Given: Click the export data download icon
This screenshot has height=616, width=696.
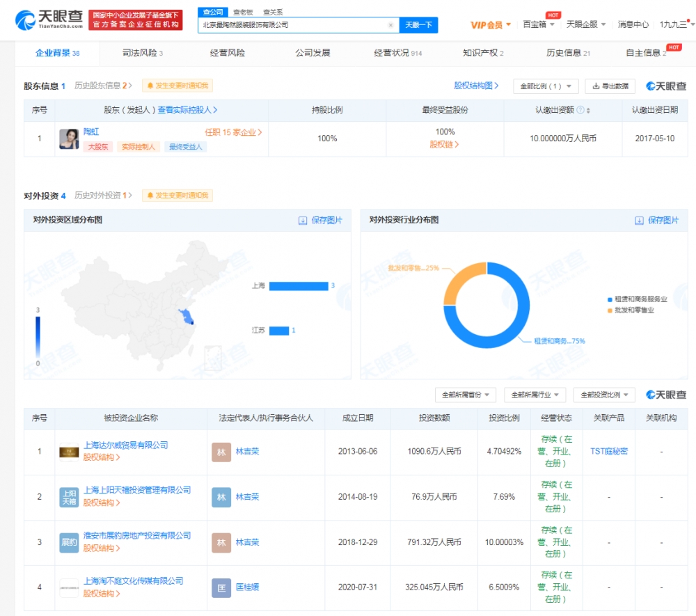Looking at the screenshot, I should (595, 86).
